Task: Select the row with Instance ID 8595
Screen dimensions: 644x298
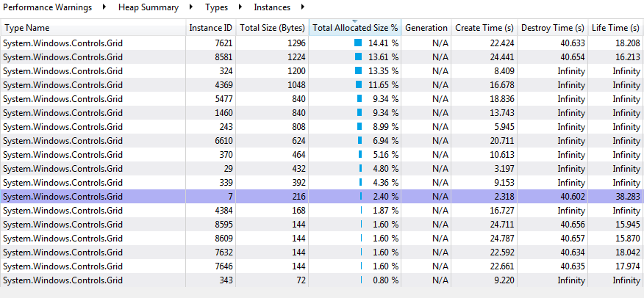Action: click(322, 224)
